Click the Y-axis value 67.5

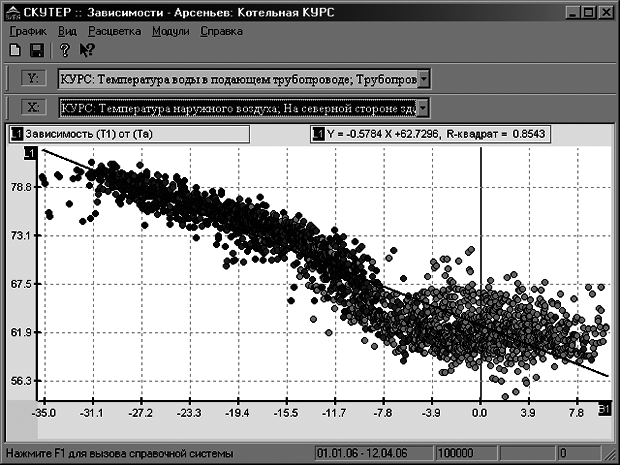click(x=21, y=284)
